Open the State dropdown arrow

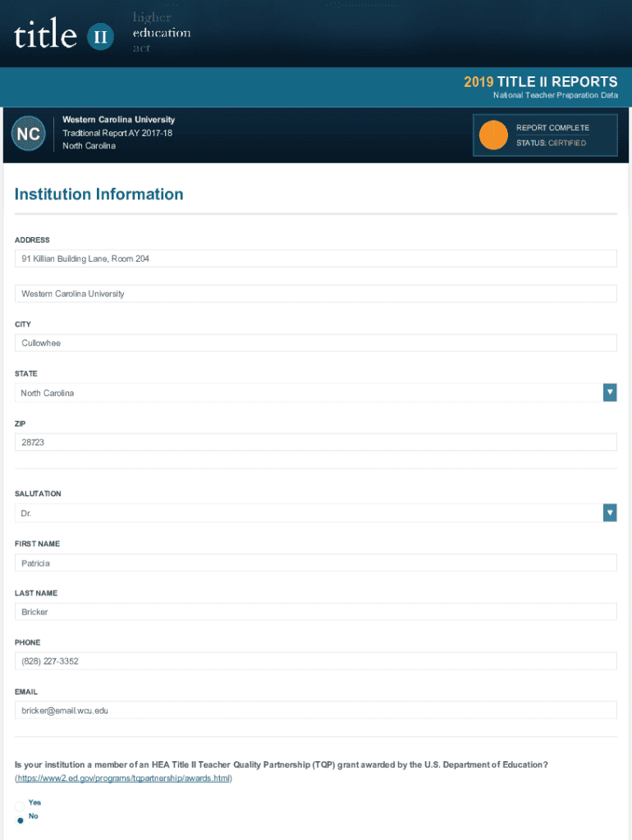(x=609, y=393)
